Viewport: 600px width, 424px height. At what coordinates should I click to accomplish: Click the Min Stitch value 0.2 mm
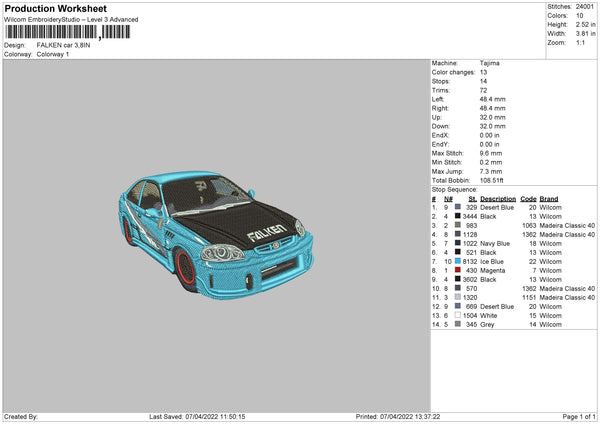pos(491,162)
